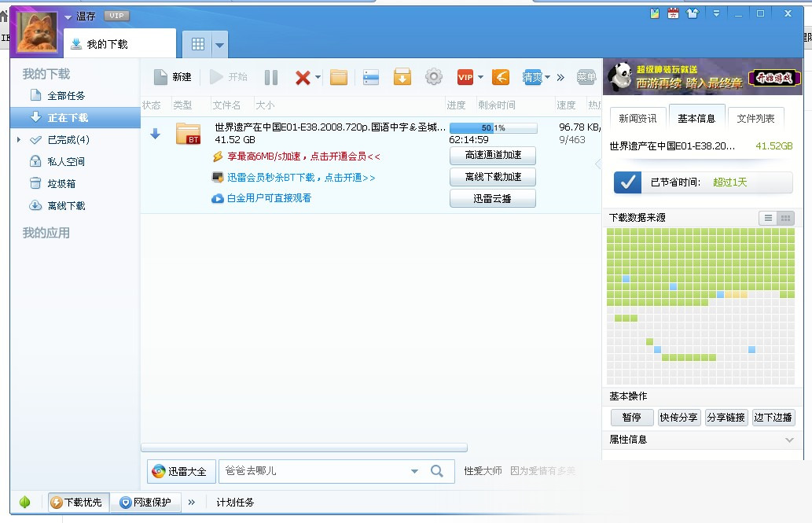812x523 pixels.
Task: Click the Garfield cat user avatar
Action: (x=37, y=31)
